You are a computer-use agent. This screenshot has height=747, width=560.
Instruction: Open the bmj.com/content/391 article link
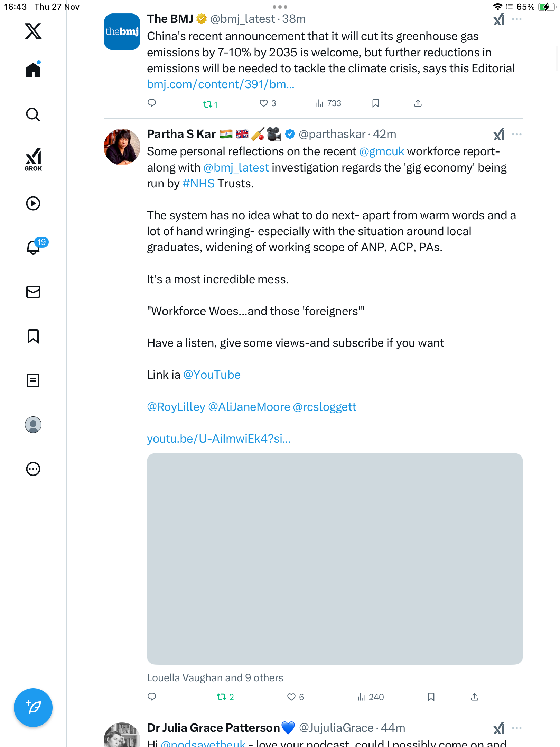(221, 84)
